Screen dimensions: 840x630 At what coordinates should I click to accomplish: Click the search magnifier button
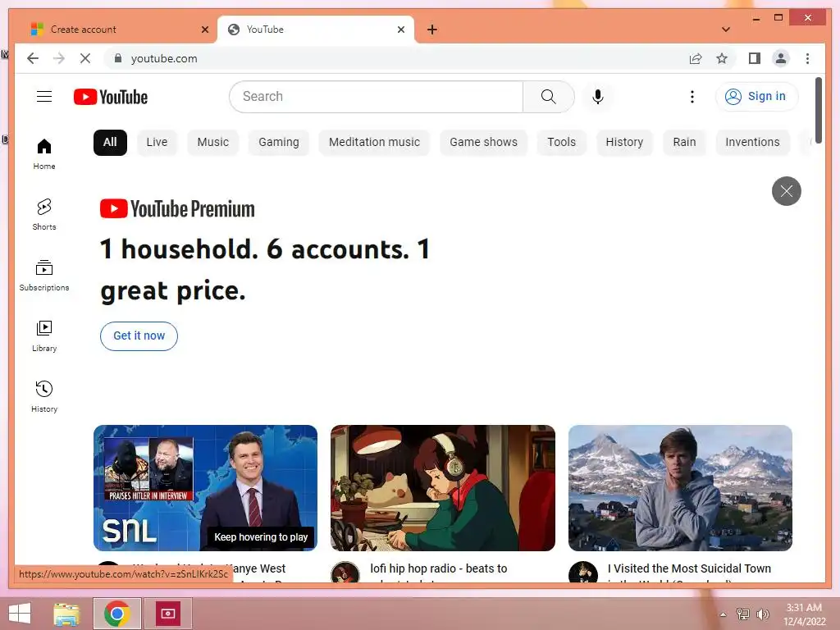pyautogui.click(x=548, y=97)
